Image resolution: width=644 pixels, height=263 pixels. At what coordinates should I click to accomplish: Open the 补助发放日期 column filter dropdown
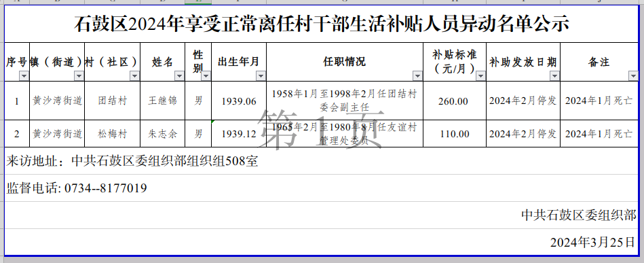point(555,75)
